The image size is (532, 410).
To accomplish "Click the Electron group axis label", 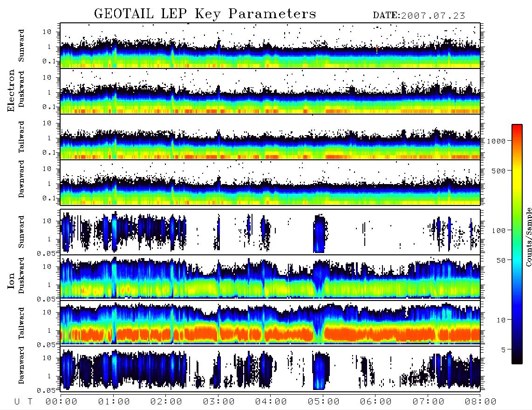I will coord(11,90).
